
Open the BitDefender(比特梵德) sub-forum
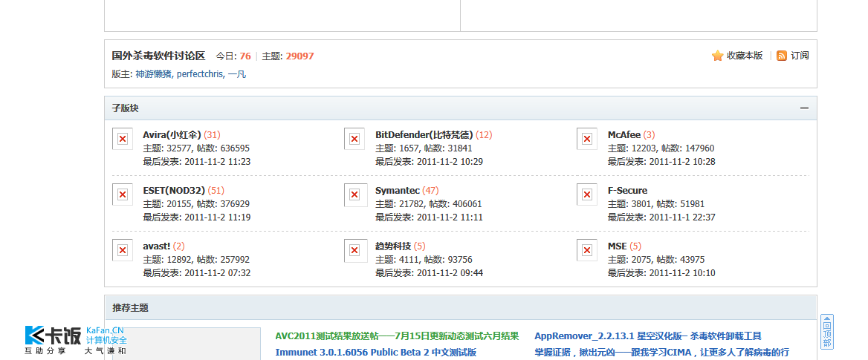click(424, 134)
